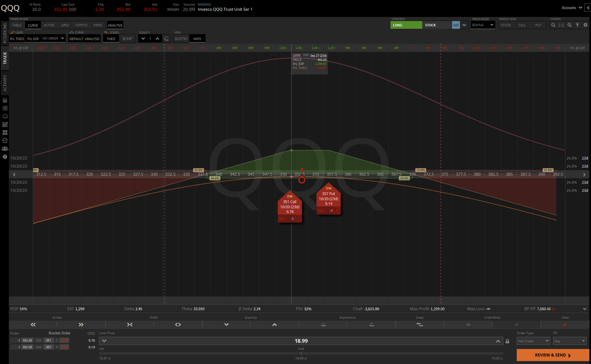Open the Bid/Ask price mode dropdown
The image size is (591, 364).
[483, 25]
